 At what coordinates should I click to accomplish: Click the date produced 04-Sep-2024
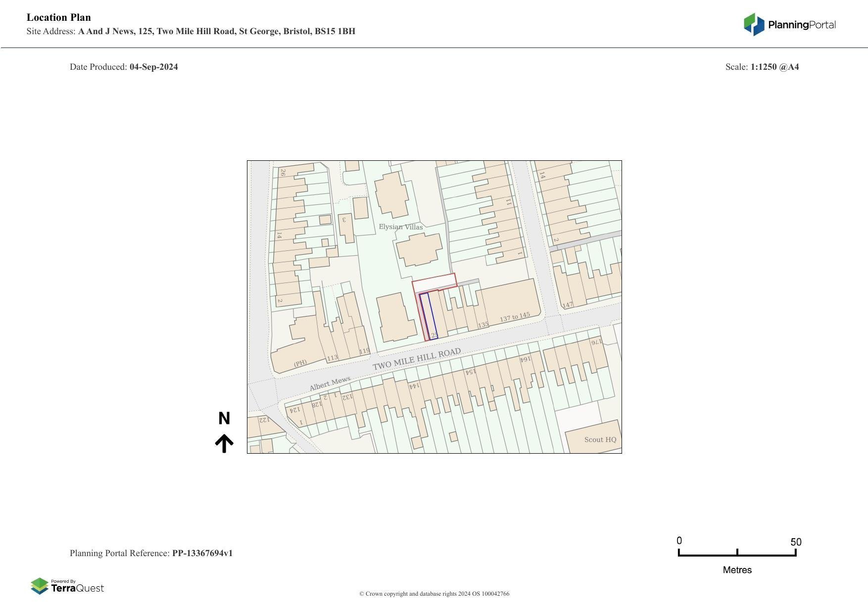[153, 67]
